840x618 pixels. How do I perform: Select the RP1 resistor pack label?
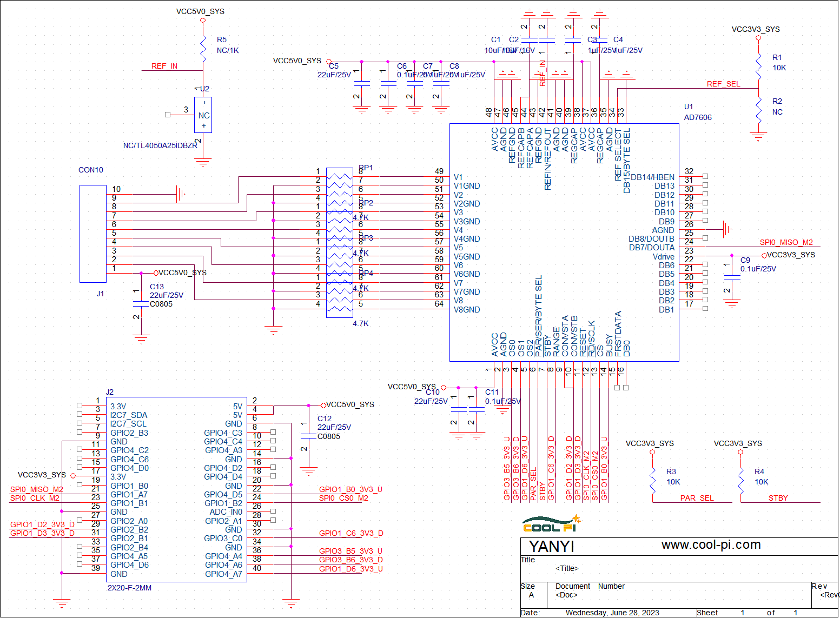coord(366,168)
